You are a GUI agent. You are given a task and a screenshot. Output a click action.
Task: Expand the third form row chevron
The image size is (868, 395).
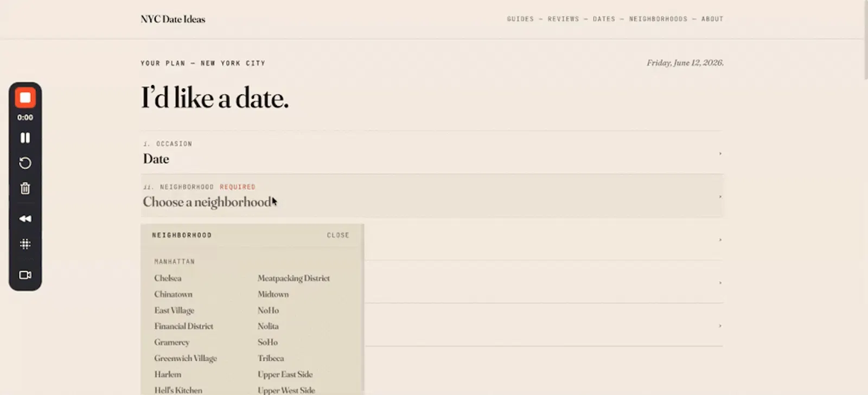pyautogui.click(x=720, y=239)
